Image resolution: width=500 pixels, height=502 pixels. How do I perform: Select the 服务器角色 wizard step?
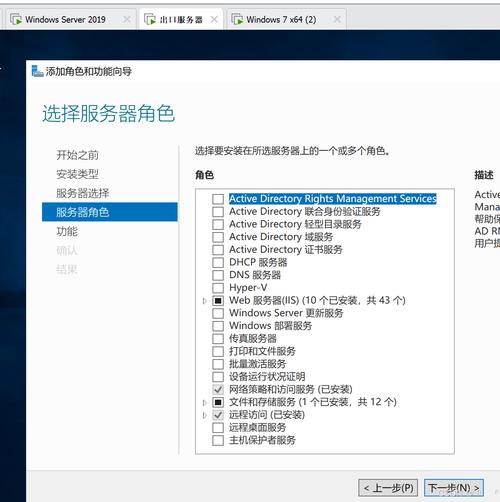(x=110, y=212)
